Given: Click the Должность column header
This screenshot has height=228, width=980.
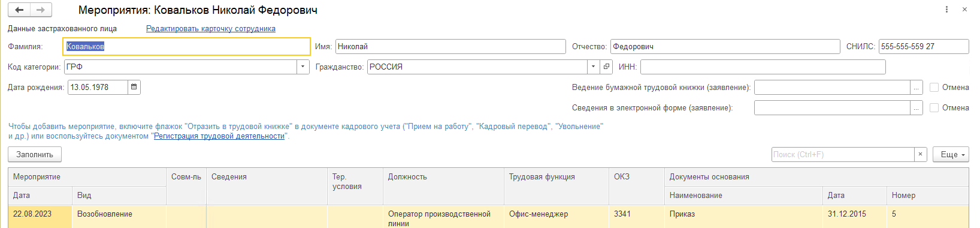Looking at the screenshot, I should click(444, 187).
